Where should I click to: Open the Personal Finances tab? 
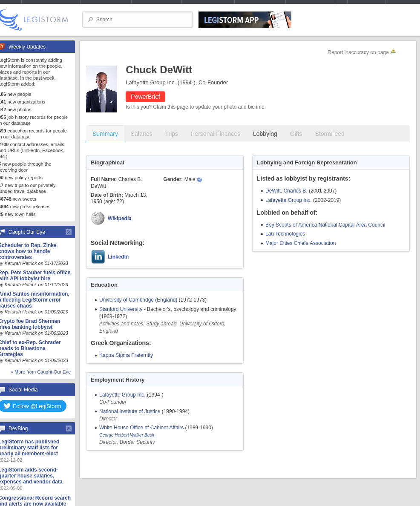click(x=216, y=134)
